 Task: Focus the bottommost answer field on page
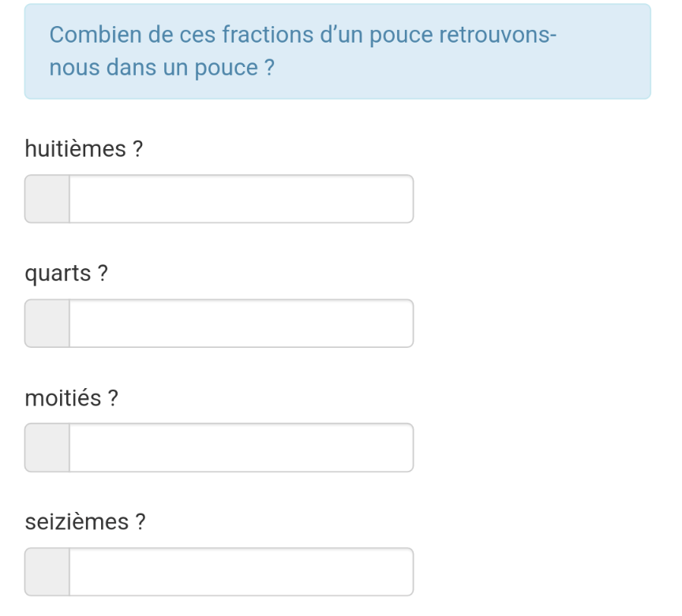pyautogui.click(x=241, y=572)
